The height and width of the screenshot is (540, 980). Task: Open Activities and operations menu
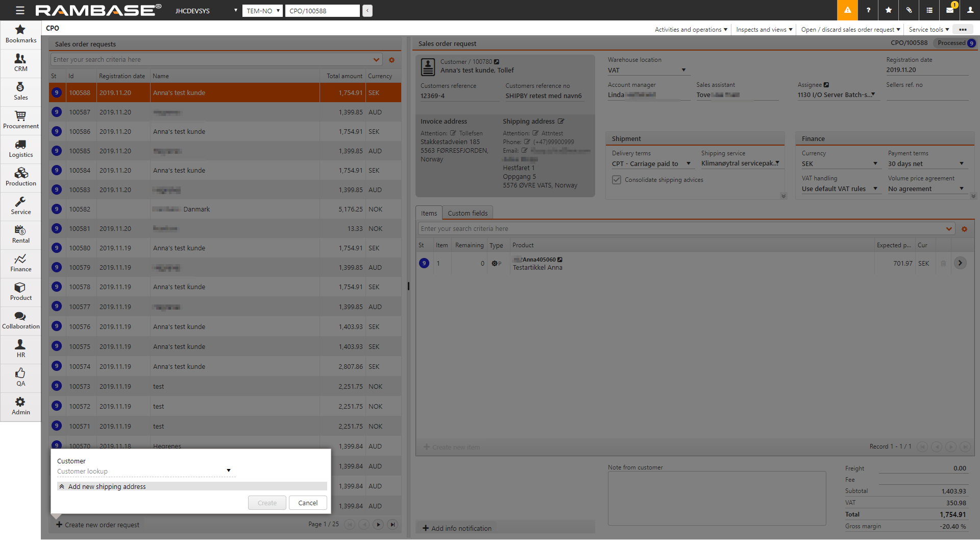(691, 30)
